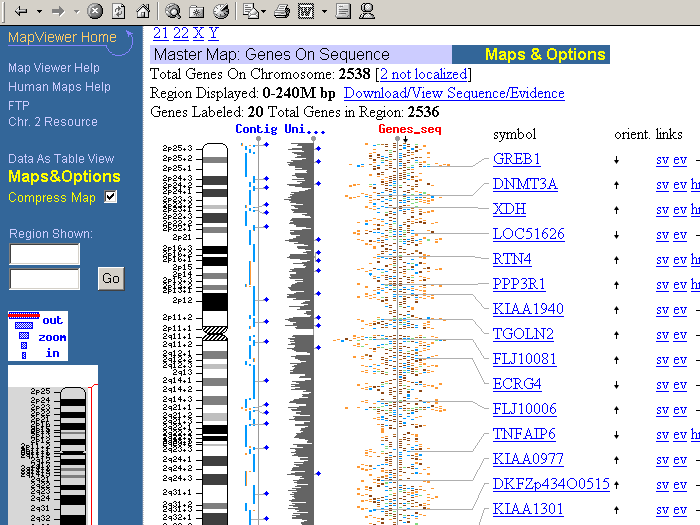Image resolution: width=700 pixels, height=525 pixels.
Task: Click the Stop loading toolbar icon
Action: pos(95,11)
